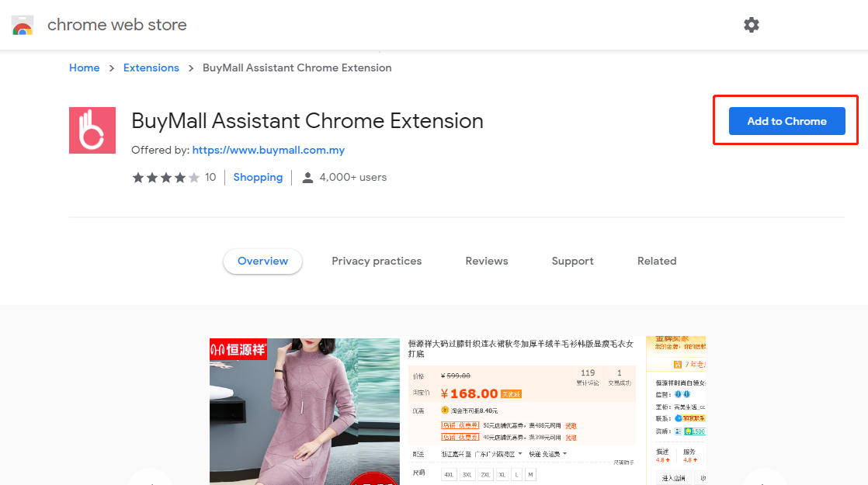The width and height of the screenshot is (868, 485).
Task: Click the Add to Chrome button
Action: [786, 121]
